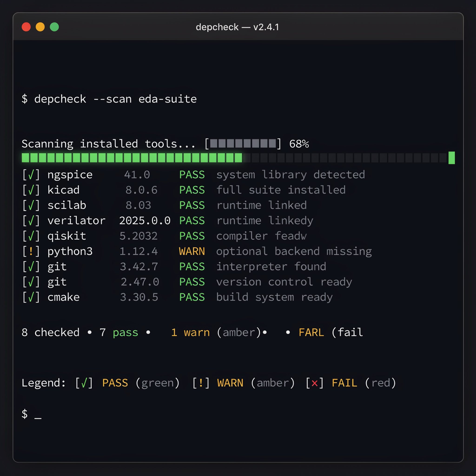The image size is (476, 476).
Task: Click the legend's red x icon
Action: pyautogui.click(x=314, y=383)
